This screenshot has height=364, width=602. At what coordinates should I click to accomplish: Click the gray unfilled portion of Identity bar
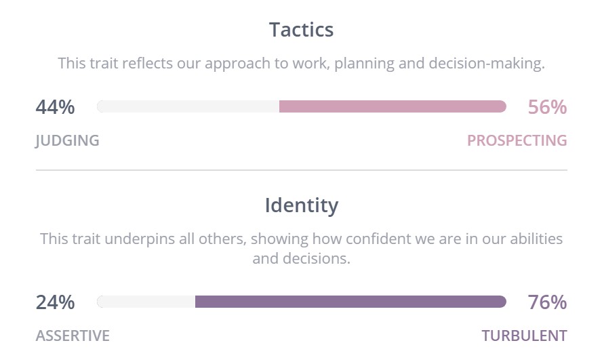(146, 302)
